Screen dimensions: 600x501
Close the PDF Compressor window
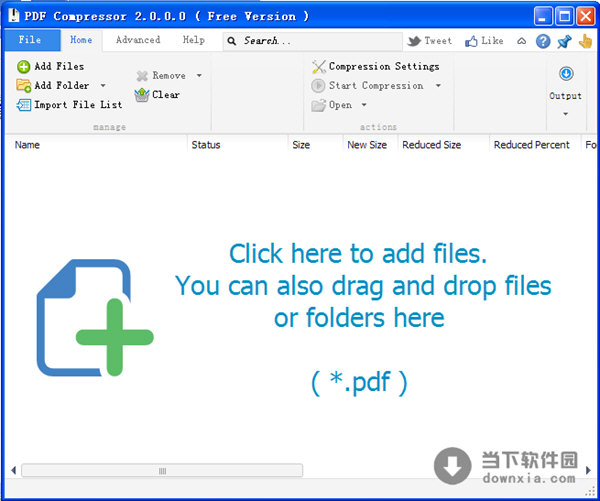[585, 16]
